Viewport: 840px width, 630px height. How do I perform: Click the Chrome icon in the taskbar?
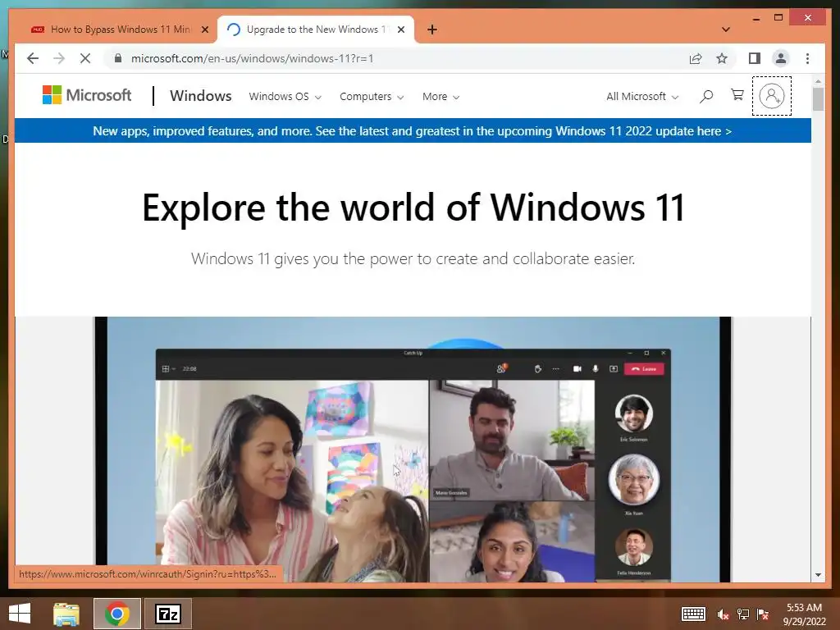[x=117, y=614]
